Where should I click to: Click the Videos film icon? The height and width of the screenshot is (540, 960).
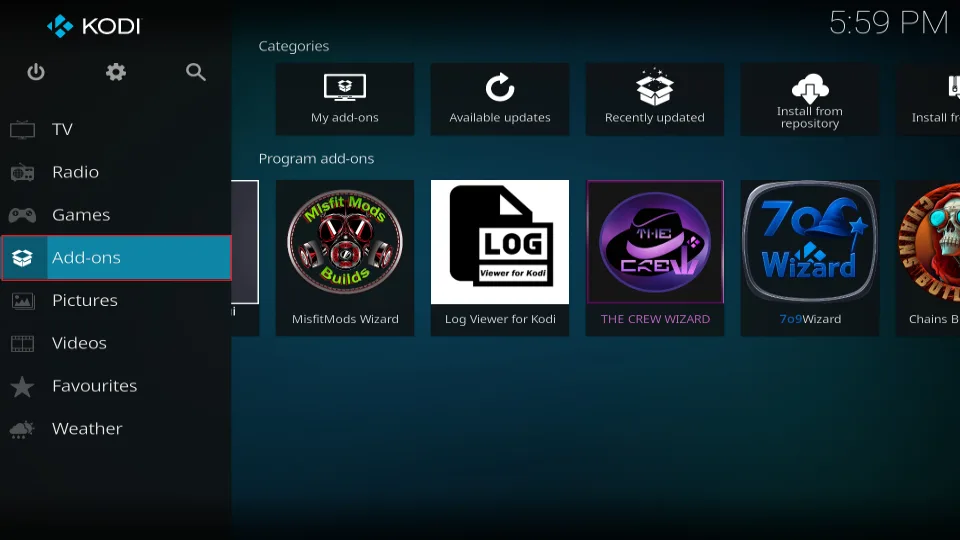[x=23, y=343]
